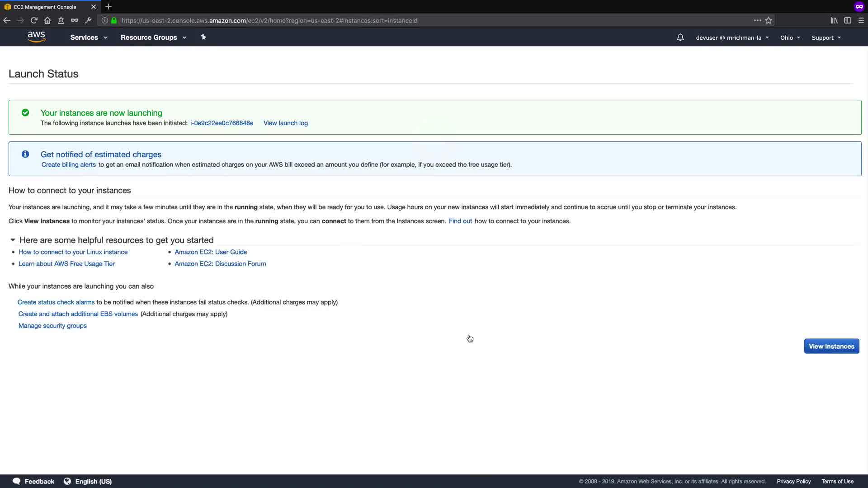Open the Support dropdown menu

[826, 38]
